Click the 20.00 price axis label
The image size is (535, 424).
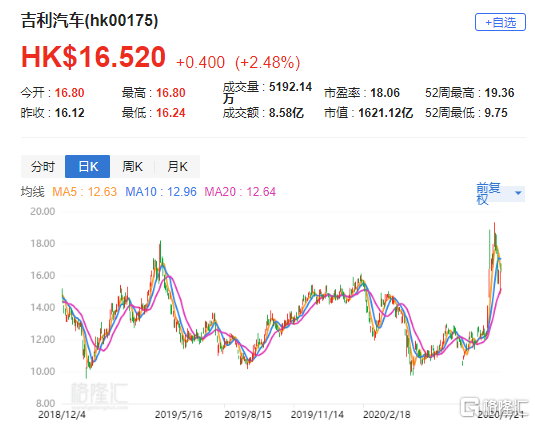click(42, 211)
